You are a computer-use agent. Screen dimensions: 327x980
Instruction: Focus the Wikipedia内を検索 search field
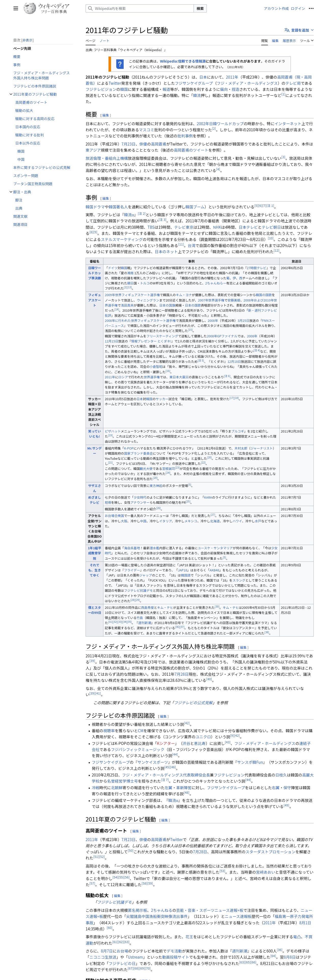tap(140, 8)
